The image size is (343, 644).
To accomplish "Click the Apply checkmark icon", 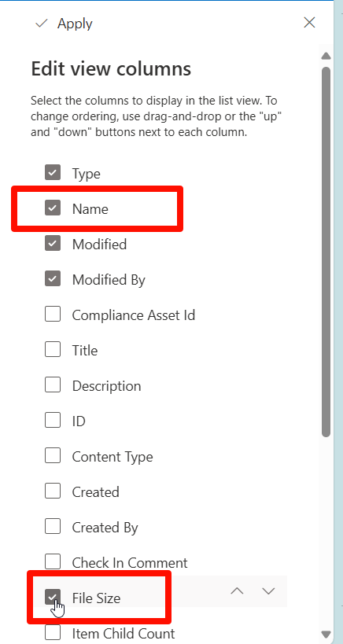I will 42,24.
